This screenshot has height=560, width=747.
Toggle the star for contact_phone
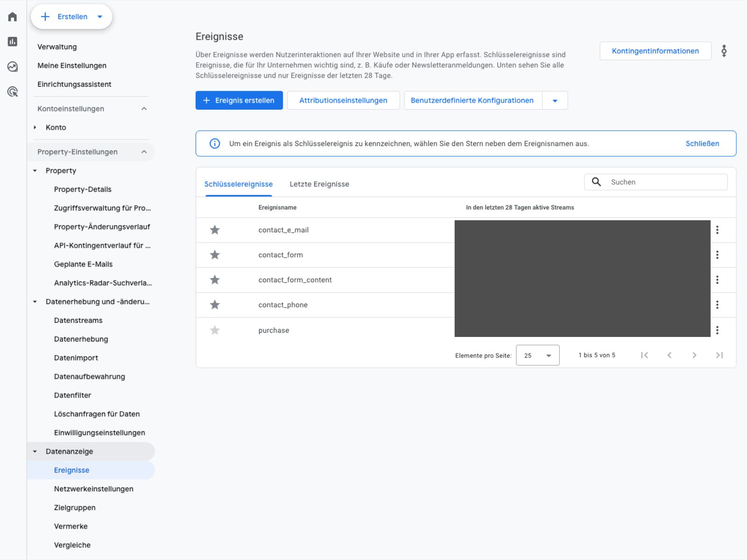pos(215,305)
